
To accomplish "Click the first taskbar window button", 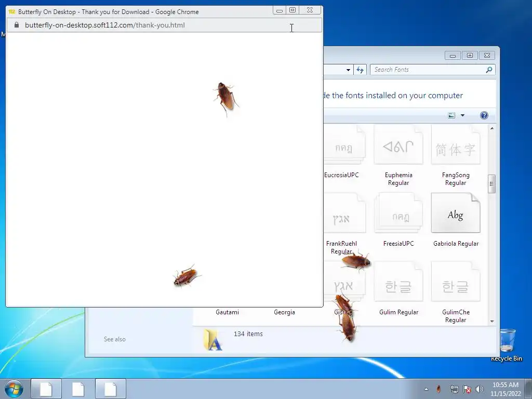I will [x=46, y=389].
